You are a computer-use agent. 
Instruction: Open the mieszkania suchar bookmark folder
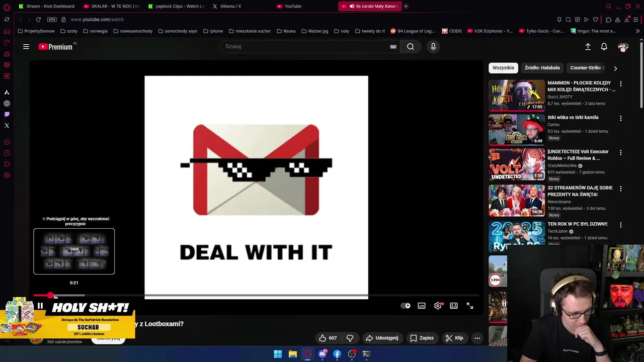(x=250, y=31)
